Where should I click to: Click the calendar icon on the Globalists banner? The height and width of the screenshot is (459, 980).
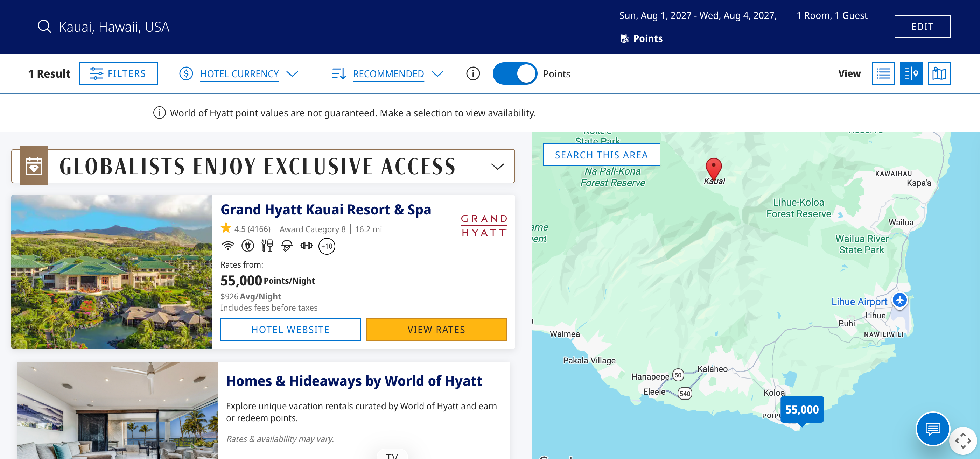tap(34, 166)
